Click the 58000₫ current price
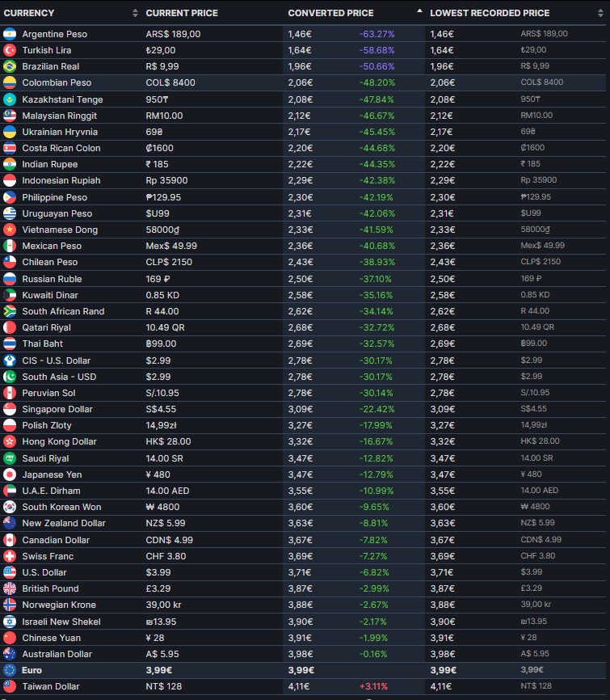The width and height of the screenshot is (610, 700). 162,230
